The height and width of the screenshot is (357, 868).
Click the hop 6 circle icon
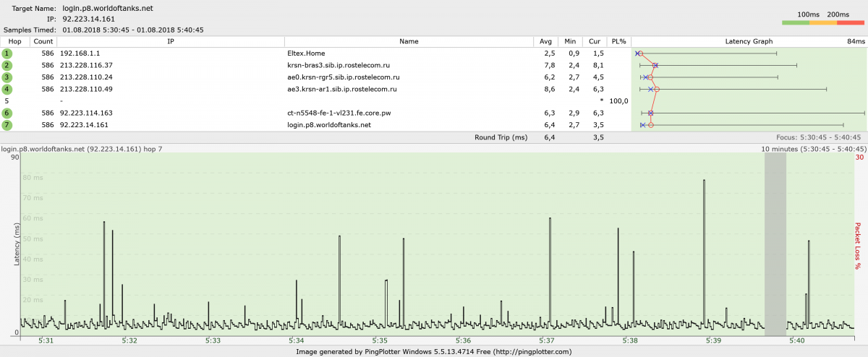[x=7, y=113]
